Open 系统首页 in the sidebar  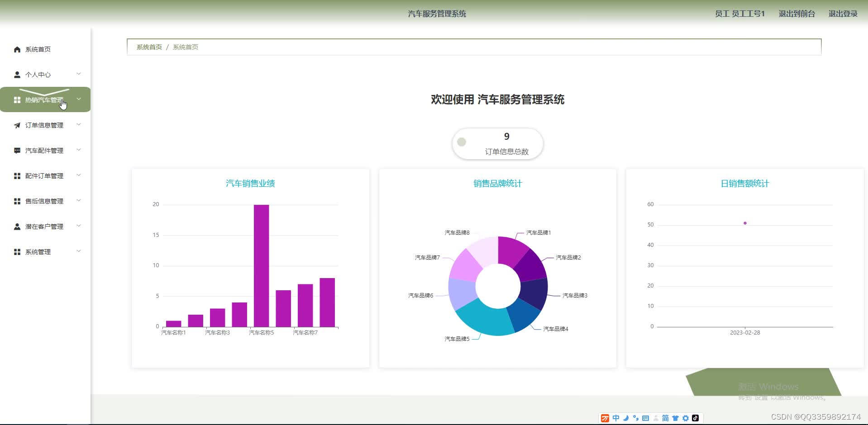[x=45, y=49]
